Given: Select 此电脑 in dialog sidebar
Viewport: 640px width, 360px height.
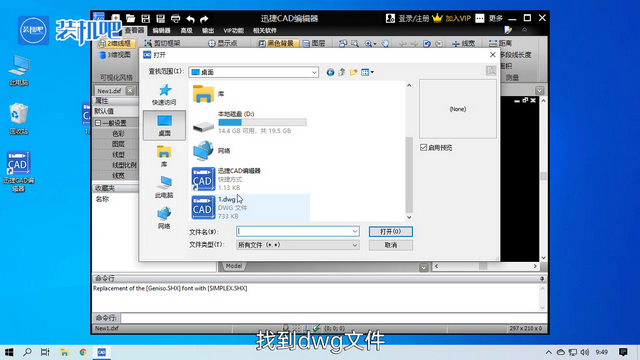Looking at the screenshot, I should point(164,187).
